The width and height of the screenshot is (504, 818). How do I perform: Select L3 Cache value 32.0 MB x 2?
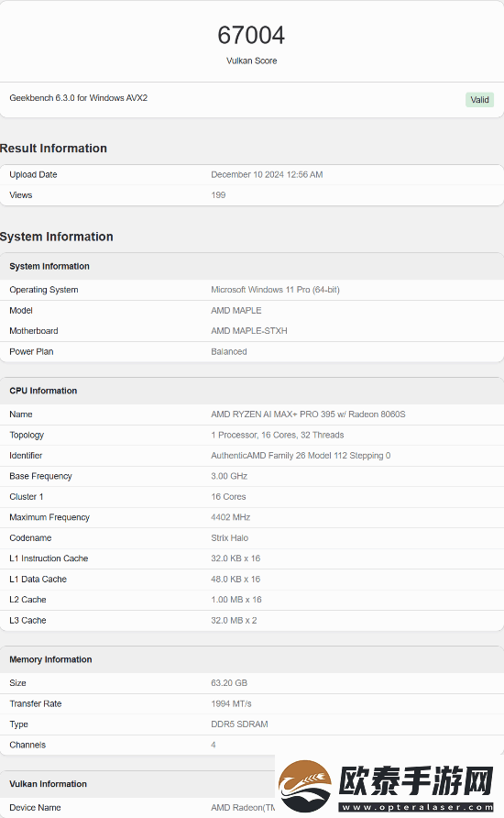pyautogui.click(x=234, y=620)
